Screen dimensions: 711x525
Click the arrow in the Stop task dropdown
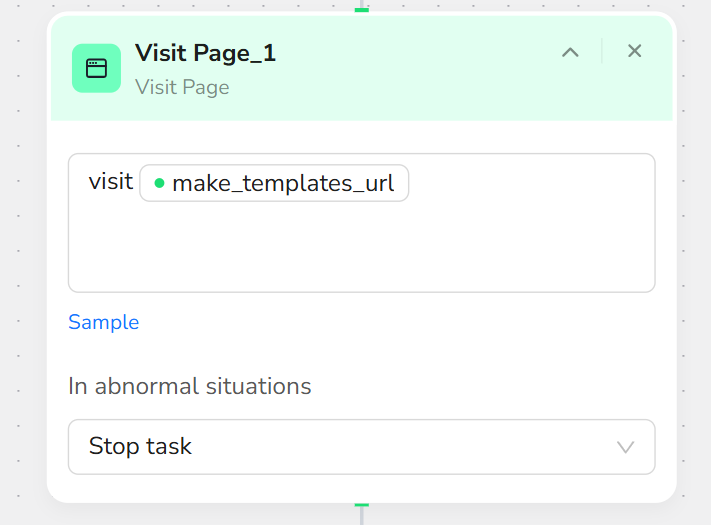tap(625, 447)
